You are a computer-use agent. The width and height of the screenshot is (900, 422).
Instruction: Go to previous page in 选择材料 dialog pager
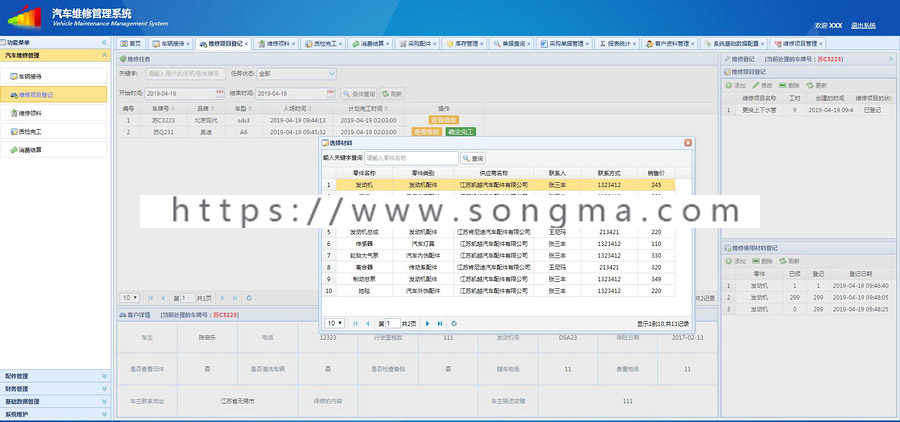pos(367,324)
